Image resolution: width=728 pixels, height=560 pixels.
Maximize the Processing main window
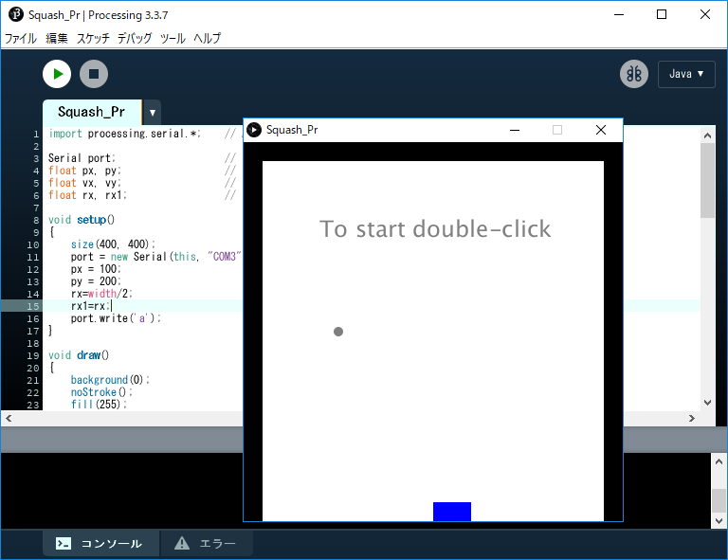[x=662, y=14]
